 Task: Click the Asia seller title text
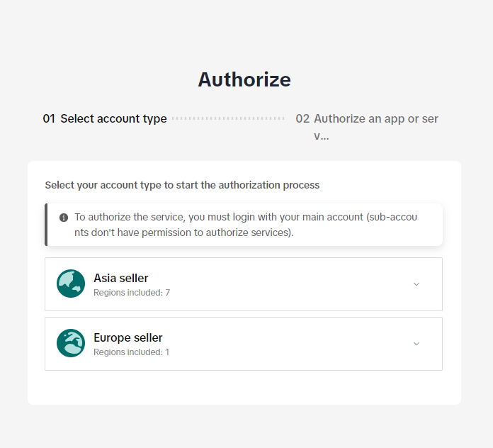[x=121, y=278]
